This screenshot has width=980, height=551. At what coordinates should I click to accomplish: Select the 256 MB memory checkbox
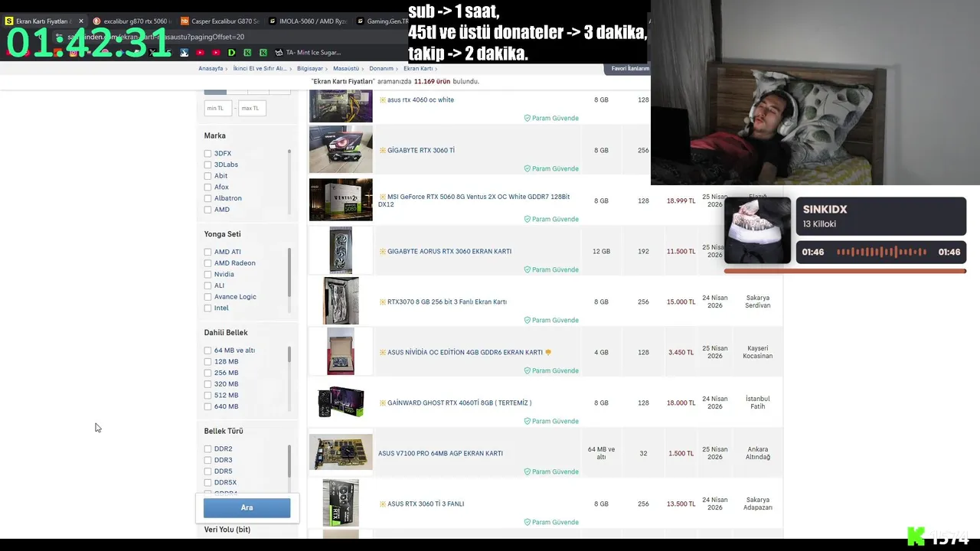[207, 373]
